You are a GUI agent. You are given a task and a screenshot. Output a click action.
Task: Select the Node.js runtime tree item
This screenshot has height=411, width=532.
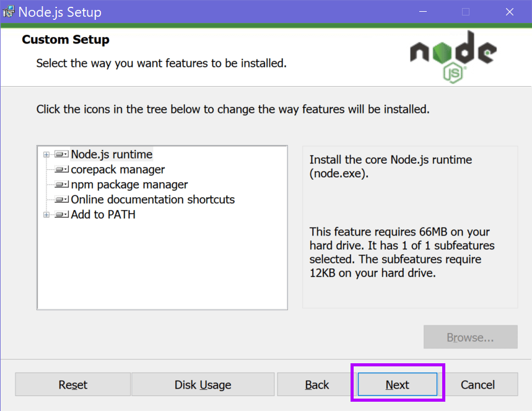(x=111, y=154)
